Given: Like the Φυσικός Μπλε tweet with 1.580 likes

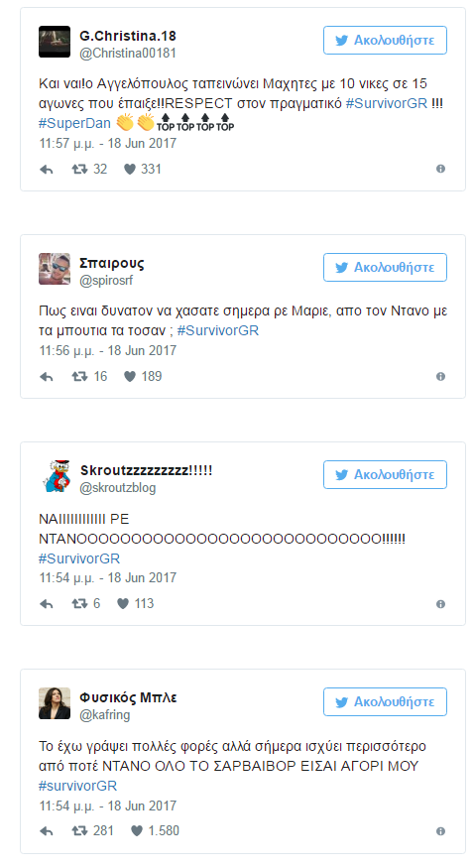Looking at the screenshot, I should [x=137, y=831].
